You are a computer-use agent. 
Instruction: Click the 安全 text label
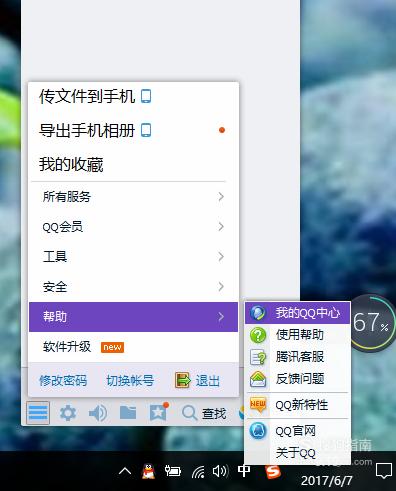[x=55, y=287]
